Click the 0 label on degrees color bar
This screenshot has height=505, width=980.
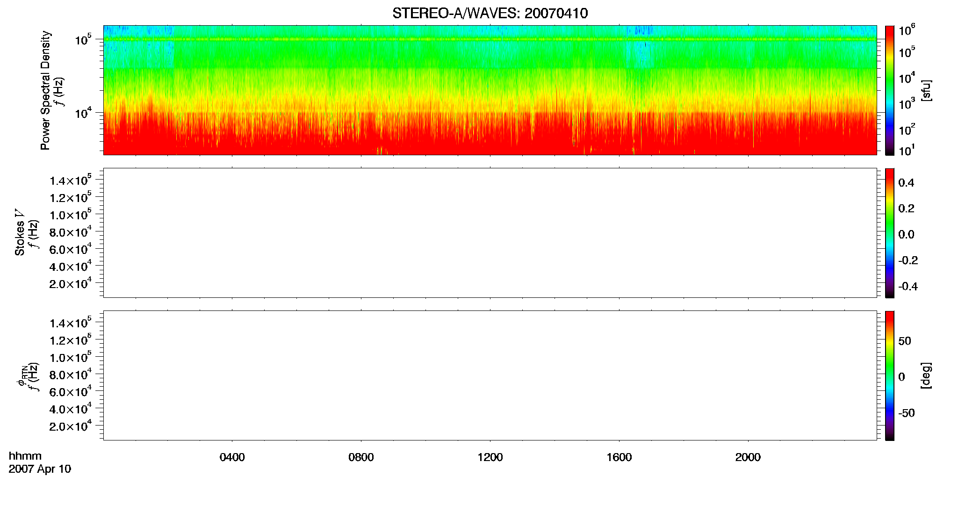[901, 376]
